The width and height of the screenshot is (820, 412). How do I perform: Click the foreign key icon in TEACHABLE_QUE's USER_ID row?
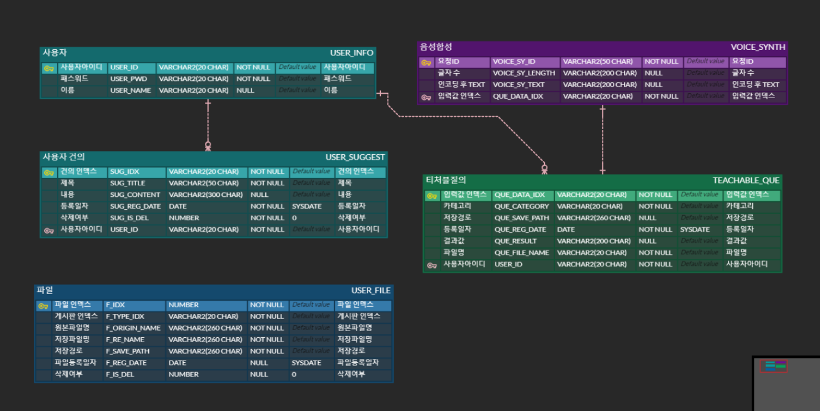pyautogui.click(x=432, y=265)
